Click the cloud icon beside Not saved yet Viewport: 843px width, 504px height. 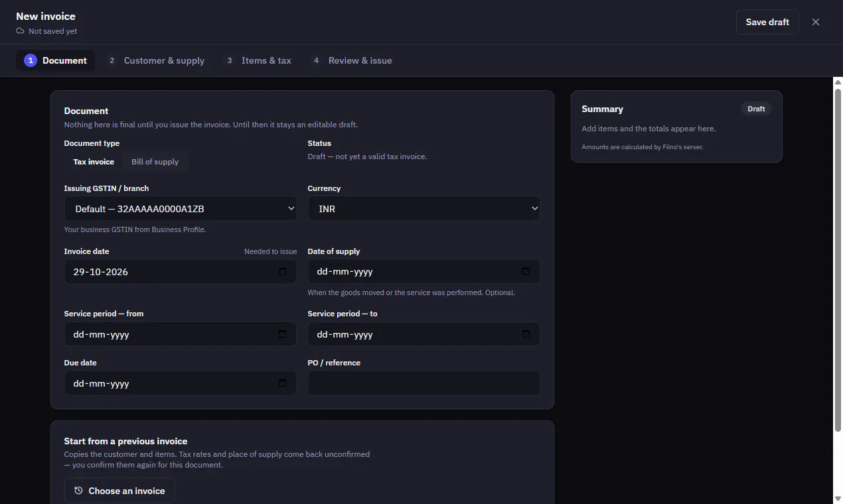tap(21, 31)
